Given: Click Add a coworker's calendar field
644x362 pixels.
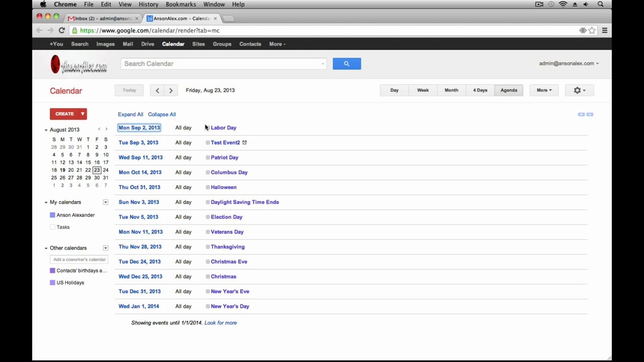Looking at the screenshot, I should [x=79, y=259].
